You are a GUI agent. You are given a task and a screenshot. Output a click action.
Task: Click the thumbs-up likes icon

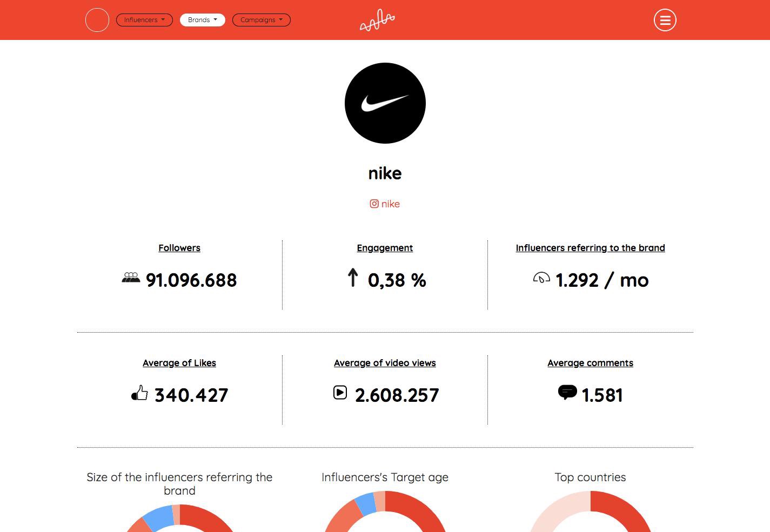[139, 393]
